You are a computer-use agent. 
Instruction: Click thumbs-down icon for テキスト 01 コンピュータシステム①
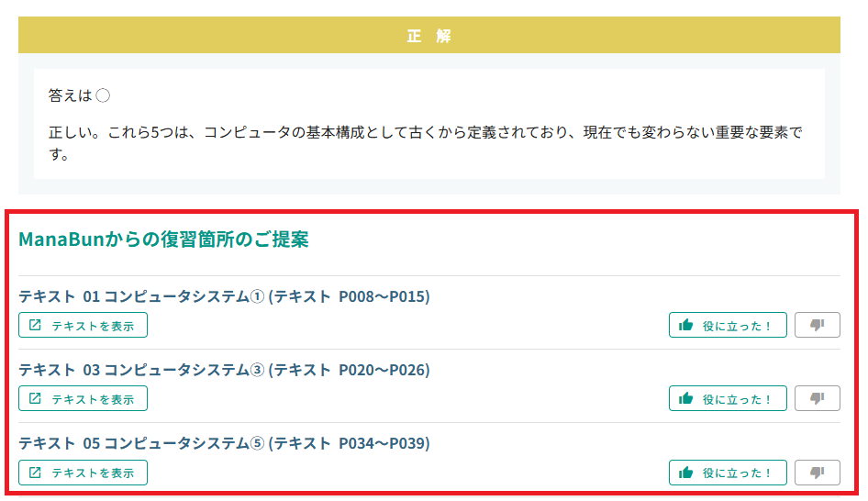(817, 325)
